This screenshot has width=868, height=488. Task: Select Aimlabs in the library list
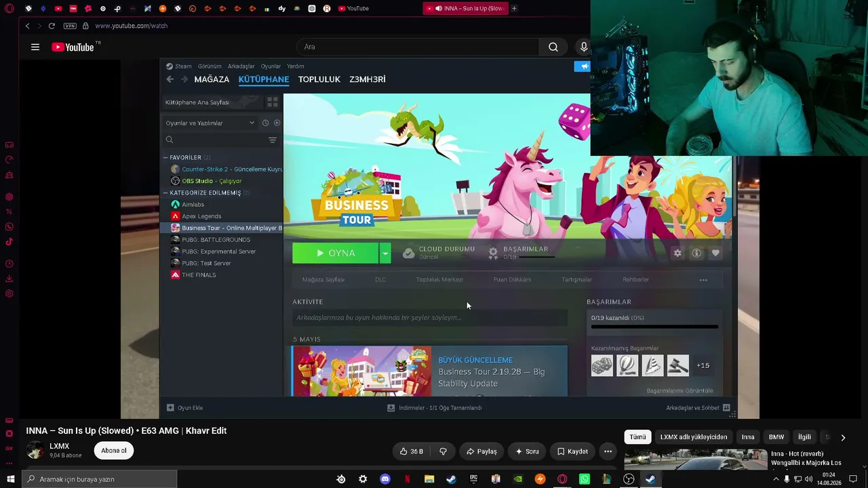tap(187, 205)
